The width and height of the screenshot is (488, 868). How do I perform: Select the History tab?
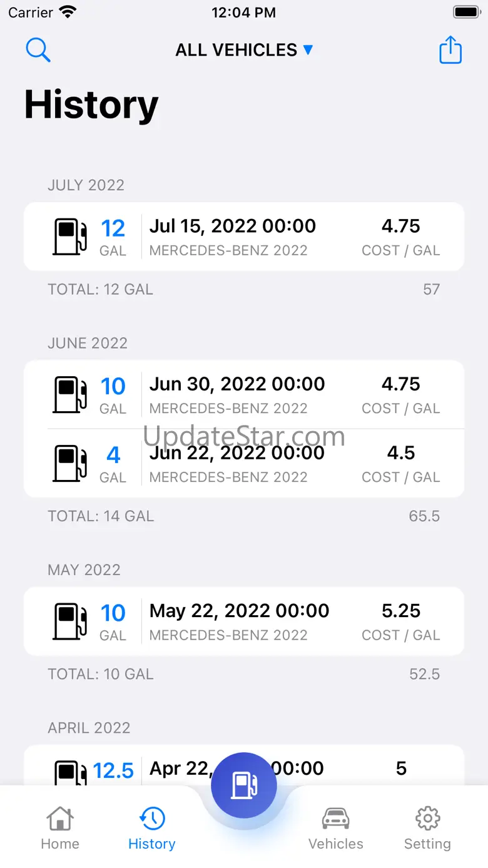click(151, 828)
